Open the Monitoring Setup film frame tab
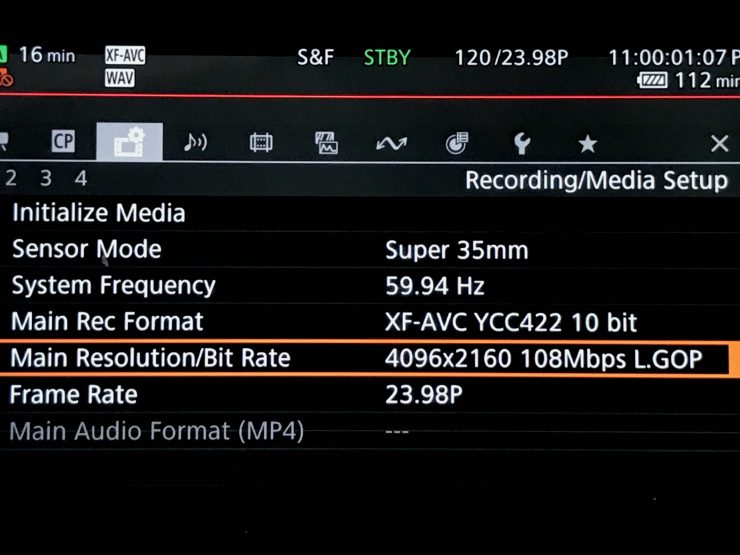Image resolution: width=740 pixels, height=555 pixels. pos(261,143)
